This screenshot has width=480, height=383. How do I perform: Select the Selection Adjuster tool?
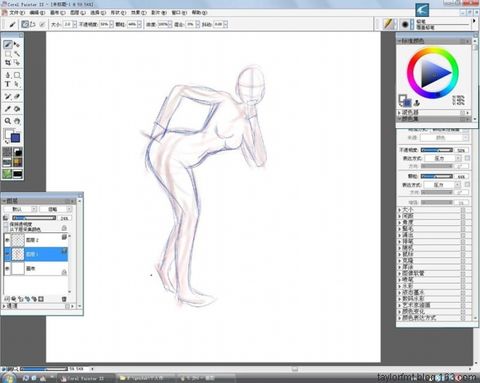(x=17, y=62)
